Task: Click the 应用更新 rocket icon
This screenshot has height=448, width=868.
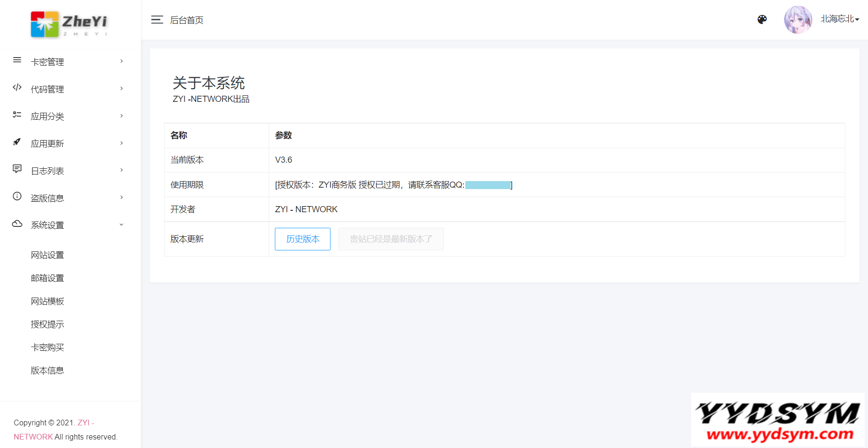Action: coord(17,142)
